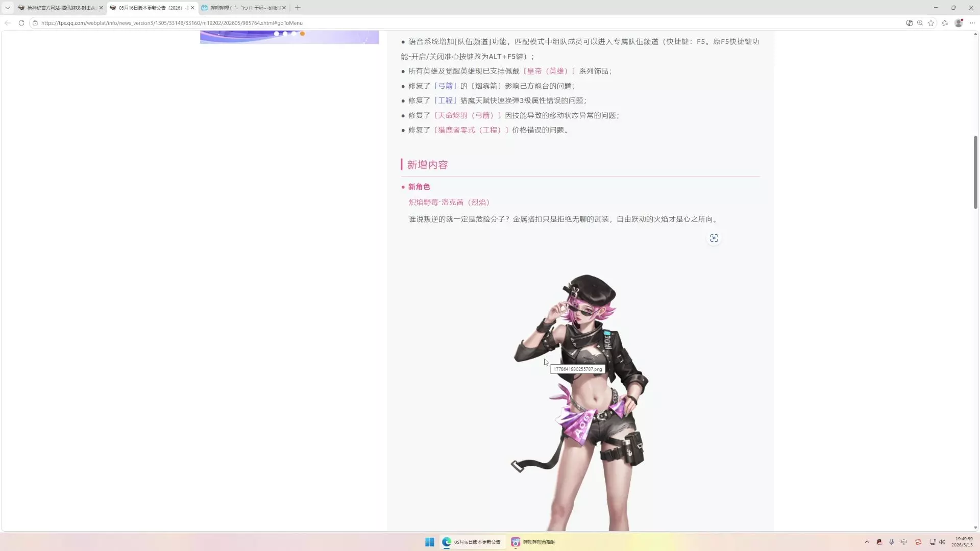
Task: View site information lock icon
Action: (35, 23)
